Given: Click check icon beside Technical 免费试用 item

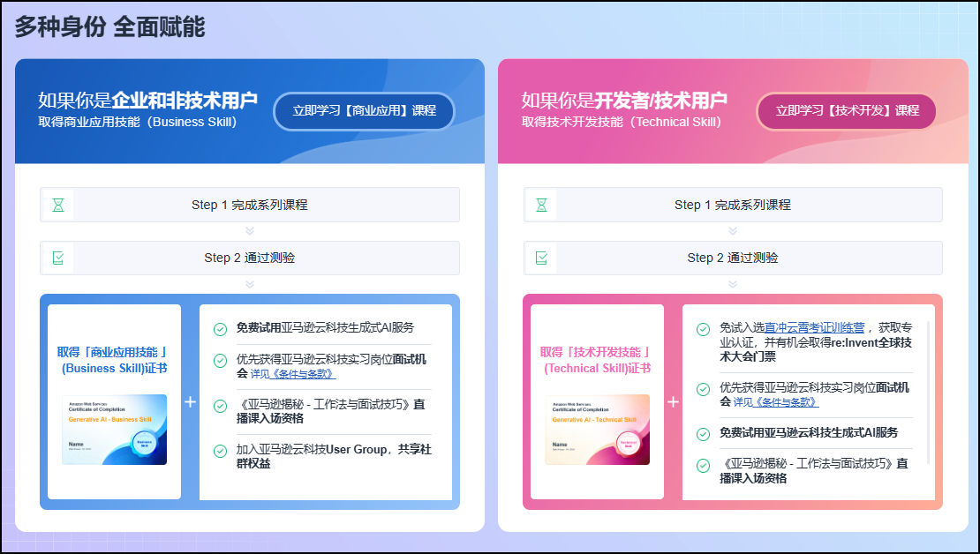Looking at the screenshot, I should pyautogui.click(x=703, y=433).
